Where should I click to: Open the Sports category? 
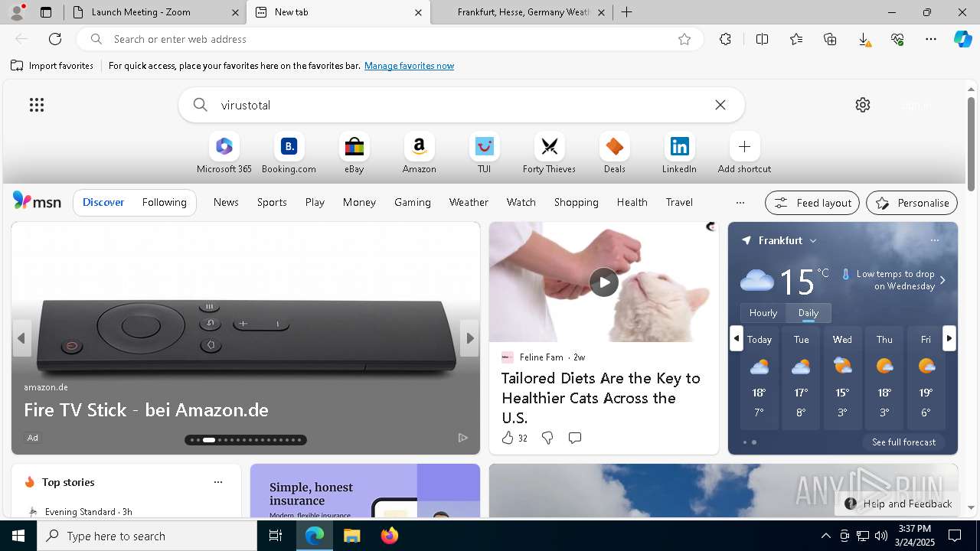[x=272, y=202]
